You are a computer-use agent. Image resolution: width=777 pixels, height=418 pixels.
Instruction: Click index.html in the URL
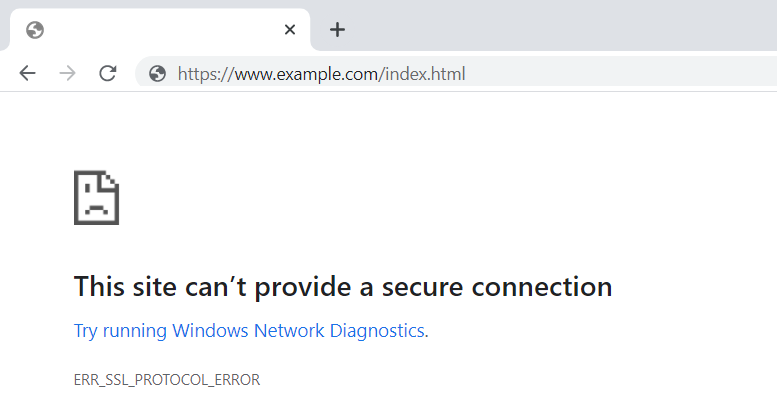pyautogui.click(x=425, y=74)
